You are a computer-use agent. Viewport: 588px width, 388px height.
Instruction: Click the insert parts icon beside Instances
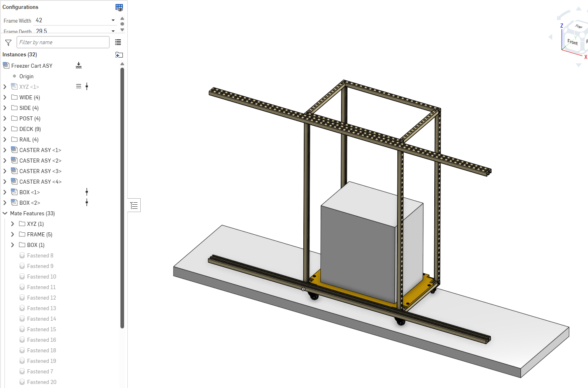[119, 55]
